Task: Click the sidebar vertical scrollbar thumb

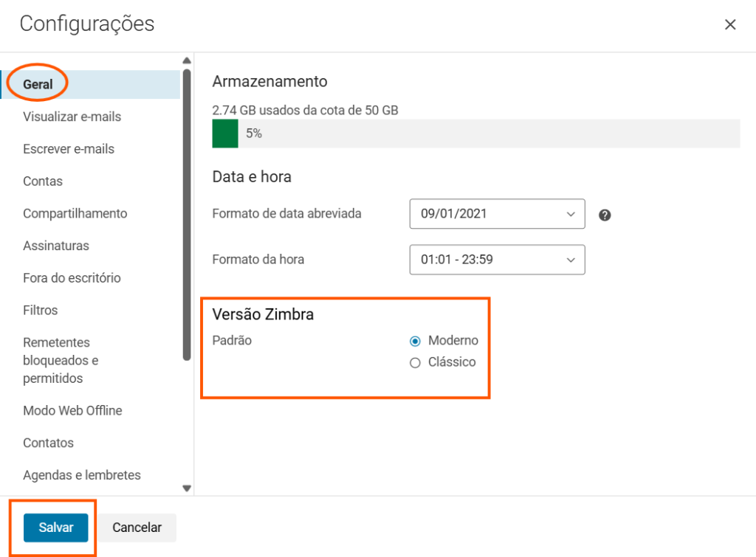Action: coord(187,214)
